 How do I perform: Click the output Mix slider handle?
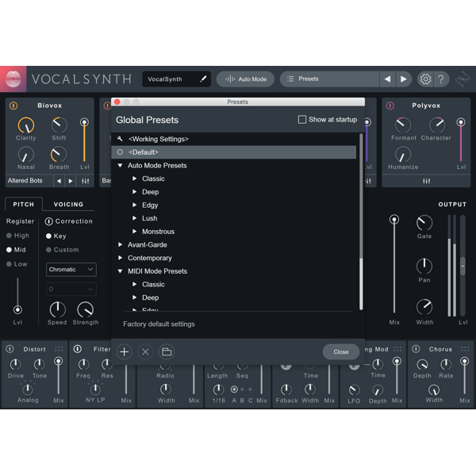394,219
